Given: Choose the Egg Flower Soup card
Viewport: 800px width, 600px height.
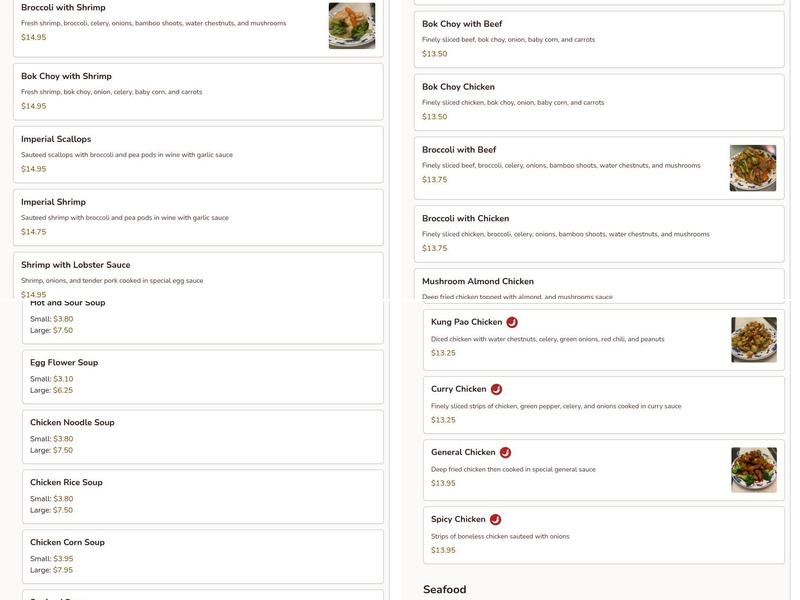Looking at the screenshot, I should pos(203,376).
